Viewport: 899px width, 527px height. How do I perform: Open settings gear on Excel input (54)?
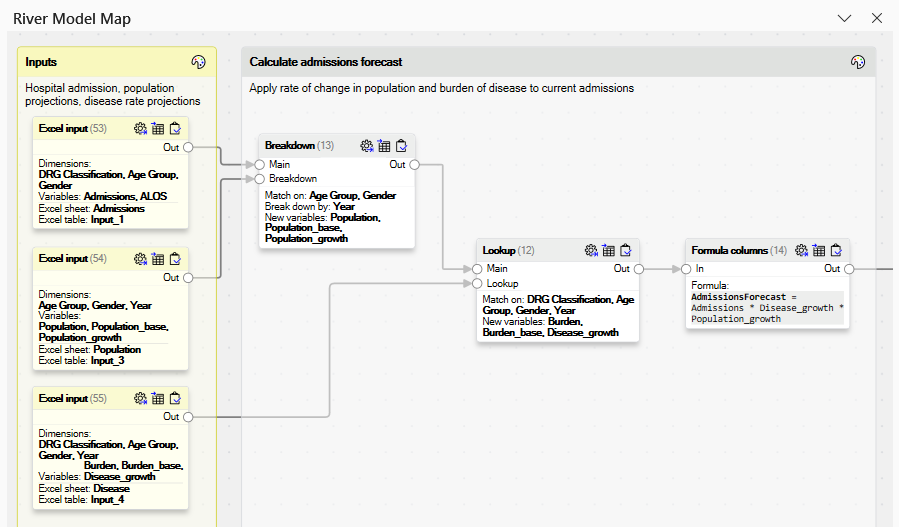(x=140, y=259)
